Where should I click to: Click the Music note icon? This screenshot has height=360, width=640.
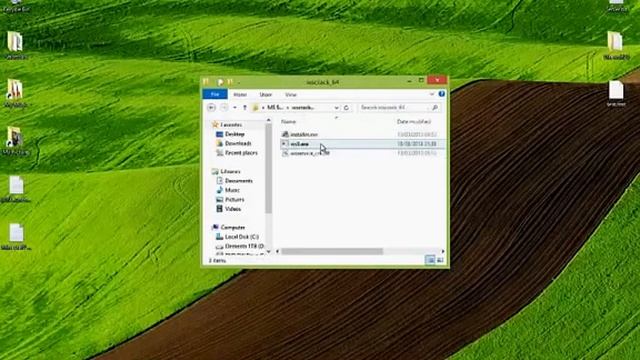pos(220,190)
